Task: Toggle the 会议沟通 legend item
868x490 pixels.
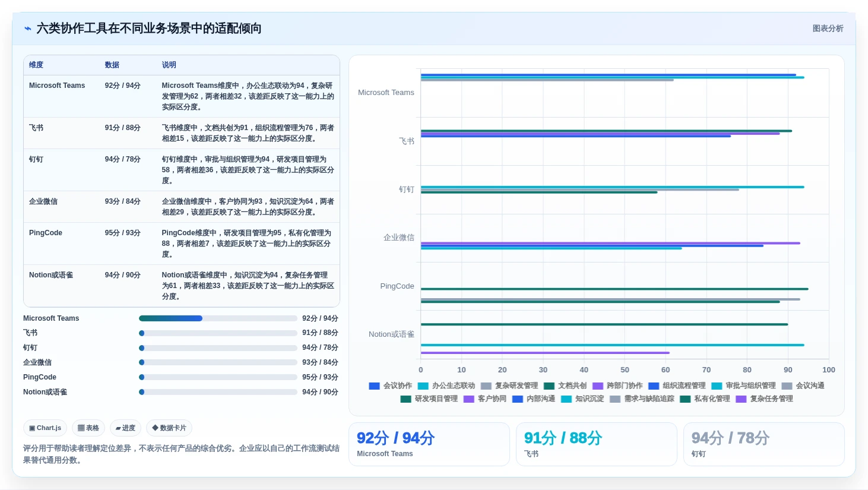Action: click(803, 385)
